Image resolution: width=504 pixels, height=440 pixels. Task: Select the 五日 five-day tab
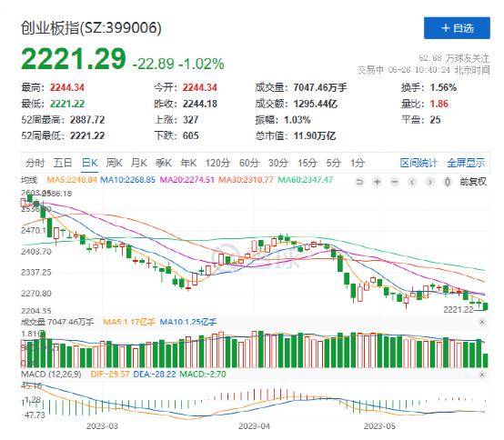click(63, 163)
